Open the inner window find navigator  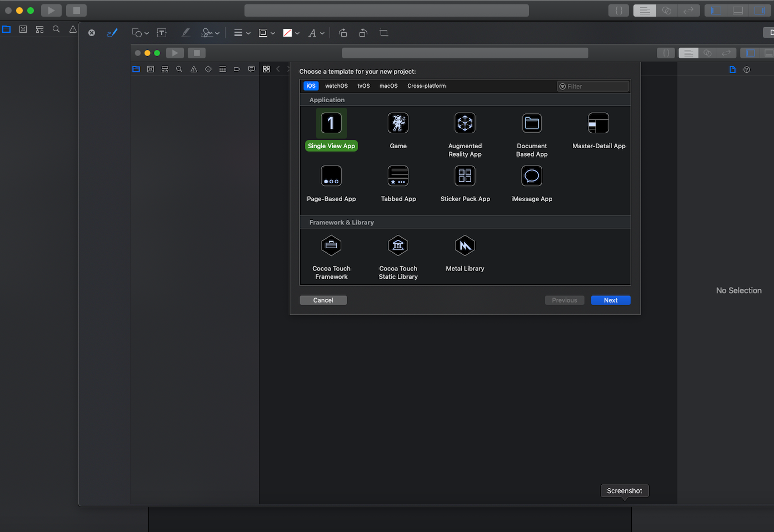pos(179,69)
